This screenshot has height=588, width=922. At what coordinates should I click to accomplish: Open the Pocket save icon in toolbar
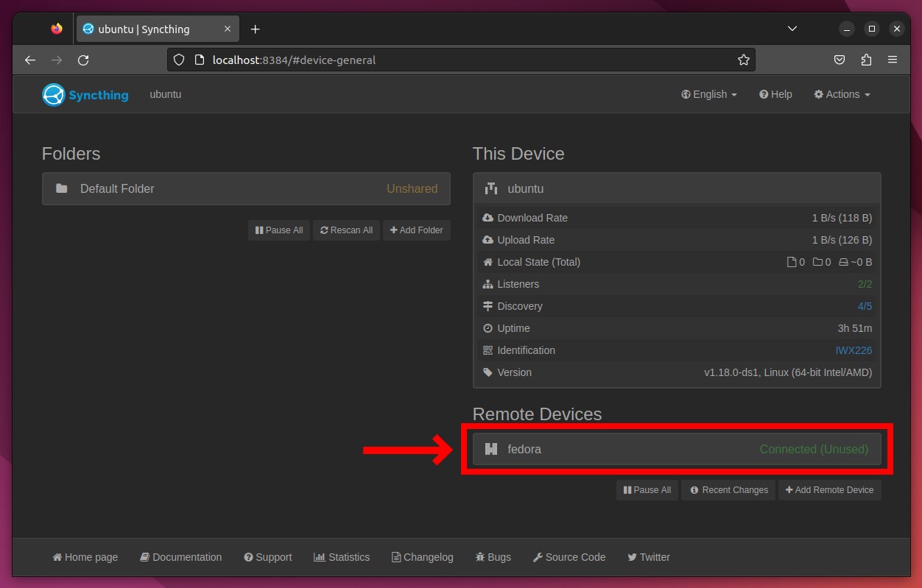click(x=839, y=60)
